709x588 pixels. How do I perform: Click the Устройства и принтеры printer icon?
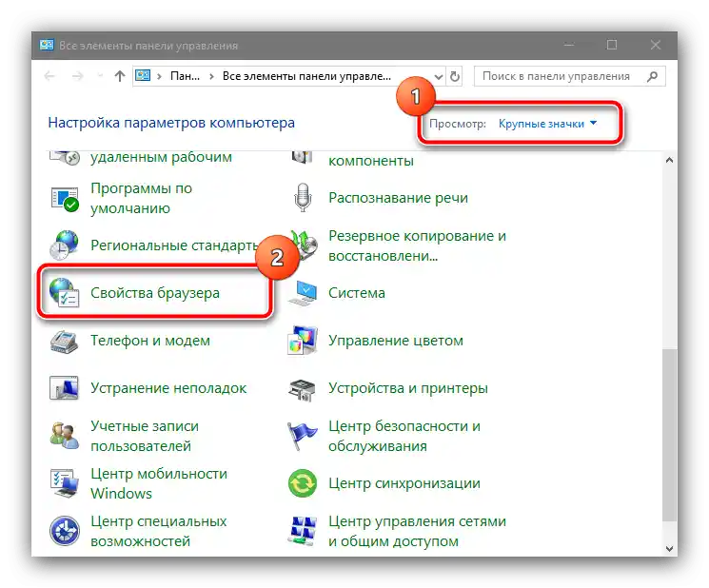(302, 389)
